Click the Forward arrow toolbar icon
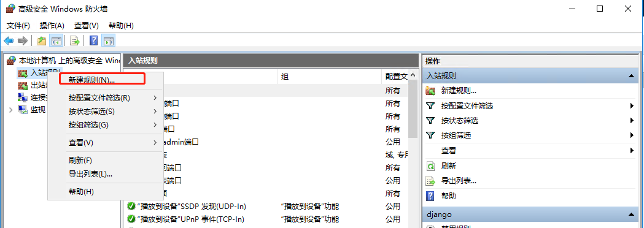644x228 pixels. click(23, 40)
